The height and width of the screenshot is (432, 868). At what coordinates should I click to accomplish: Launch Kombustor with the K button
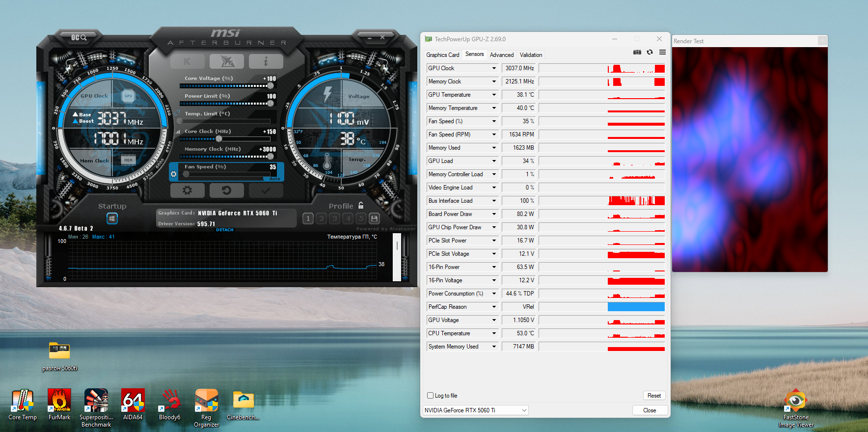pyautogui.click(x=187, y=61)
